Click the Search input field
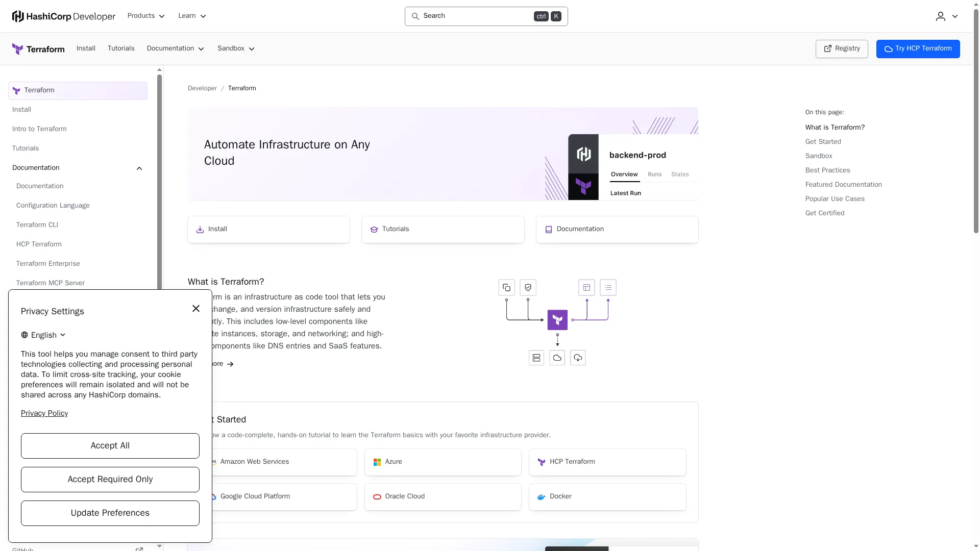Screen dimensions: 980x551 point(486,16)
